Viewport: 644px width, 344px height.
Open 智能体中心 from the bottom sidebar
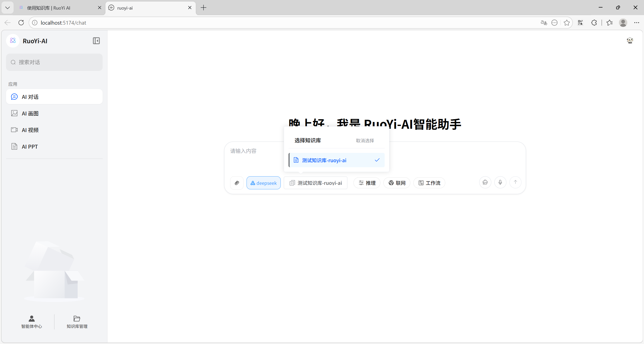click(x=31, y=322)
